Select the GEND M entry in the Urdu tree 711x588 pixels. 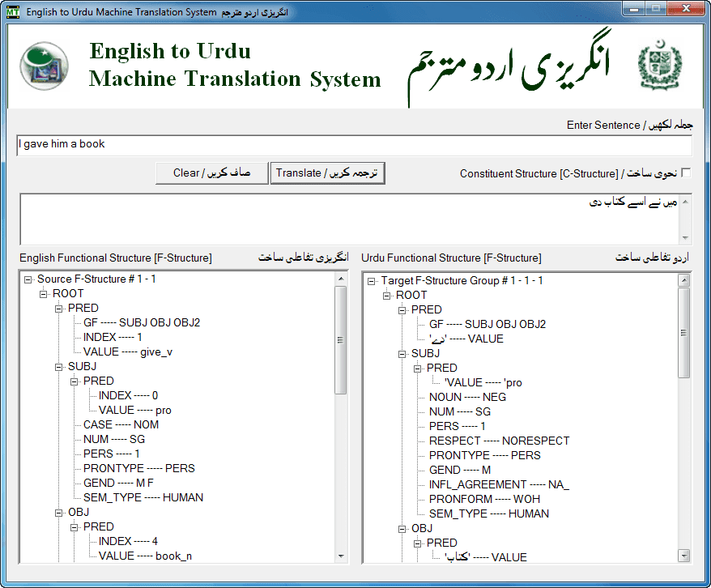(x=458, y=469)
